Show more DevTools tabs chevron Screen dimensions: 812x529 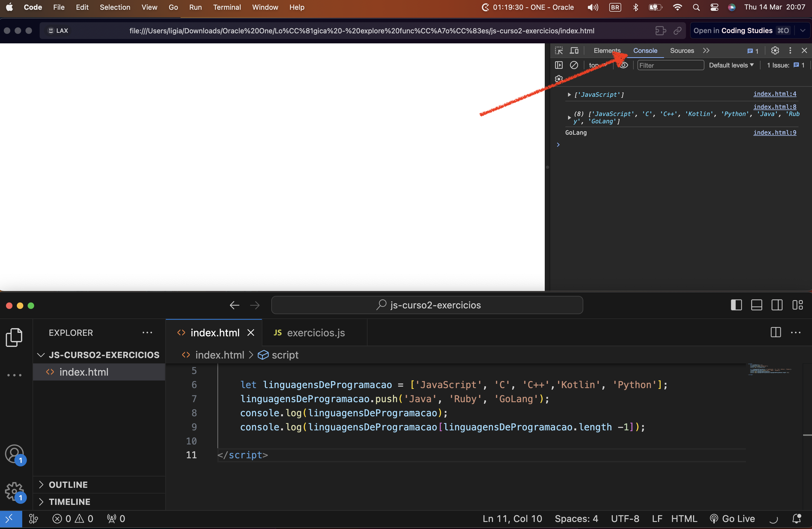[706, 50]
